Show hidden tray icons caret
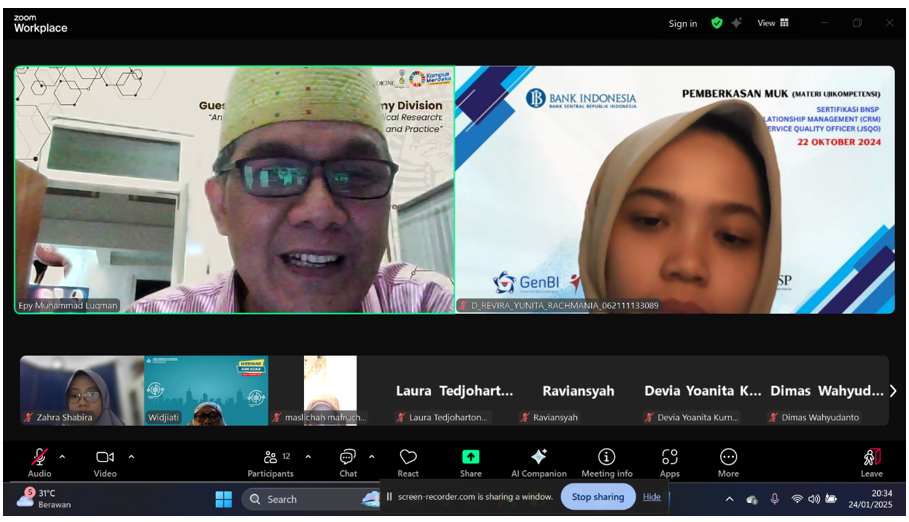909x522 pixels. click(x=729, y=499)
